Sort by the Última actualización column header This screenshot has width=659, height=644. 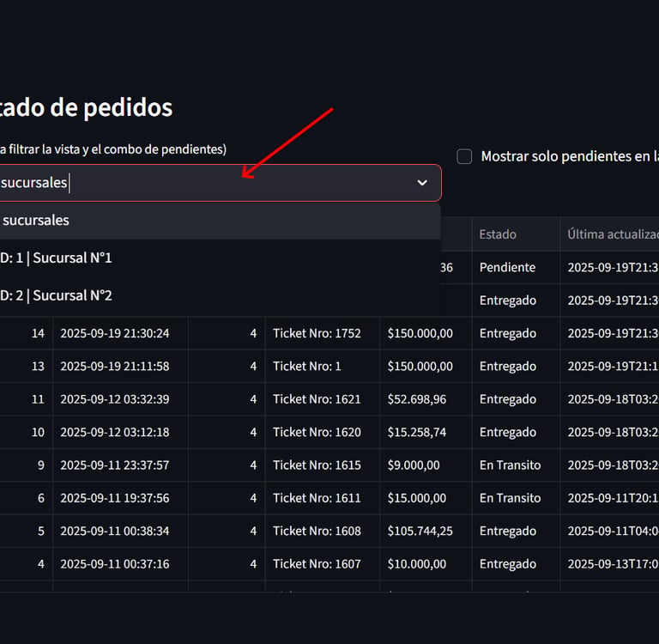click(x=609, y=234)
